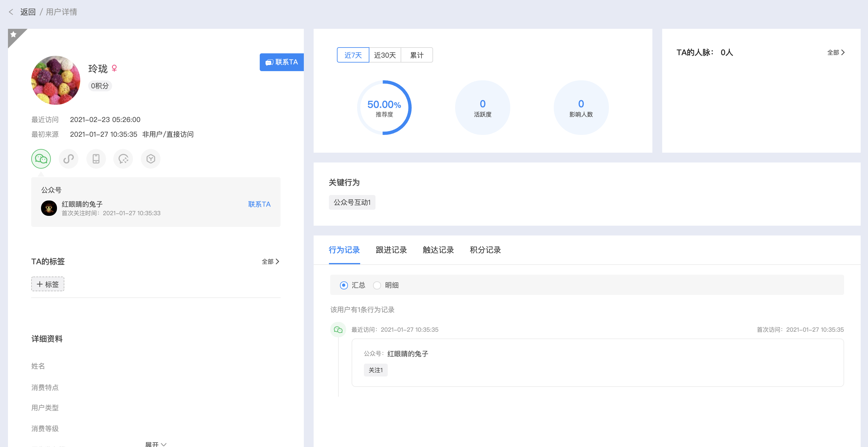Click the 0积分 points badge
The height and width of the screenshot is (447, 868).
tap(100, 86)
